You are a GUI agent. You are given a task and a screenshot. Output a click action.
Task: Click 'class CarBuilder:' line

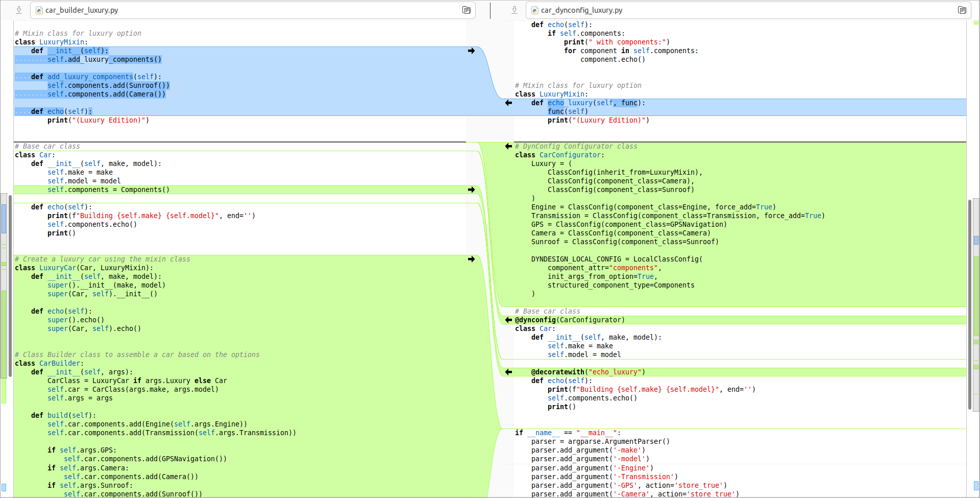(x=50, y=364)
